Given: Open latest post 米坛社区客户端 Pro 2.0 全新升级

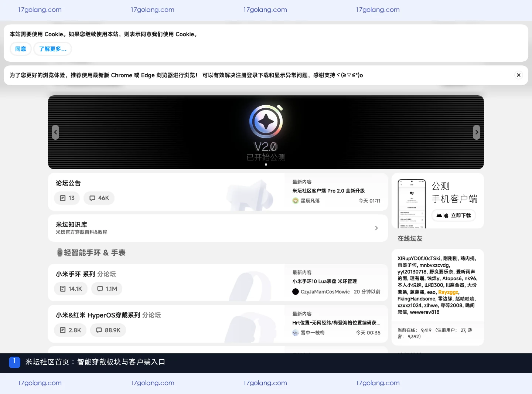Looking at the screenshot, I should point(328,191).
